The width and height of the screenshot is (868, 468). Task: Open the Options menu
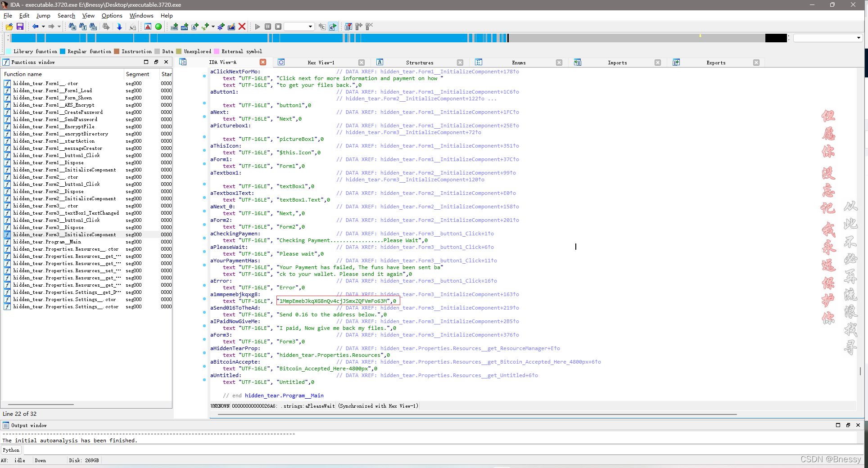(x=112, y=15)
